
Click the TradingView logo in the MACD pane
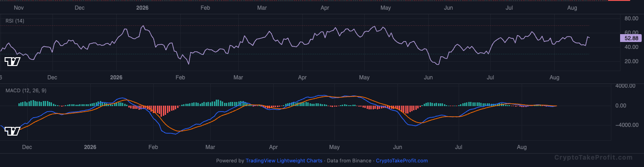12,131
